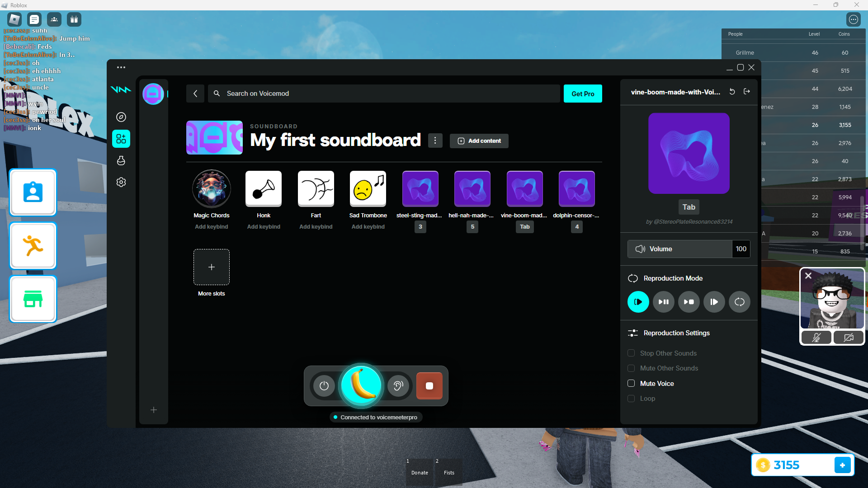
Task: Open the Voicelab flask icon
Action: [121, 160]
